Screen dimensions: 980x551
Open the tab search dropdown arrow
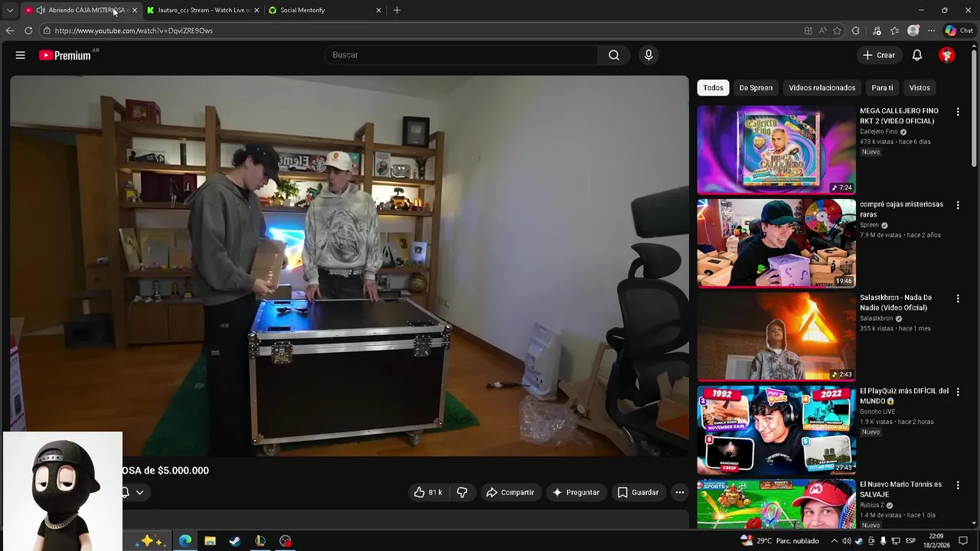click(10, 10)
